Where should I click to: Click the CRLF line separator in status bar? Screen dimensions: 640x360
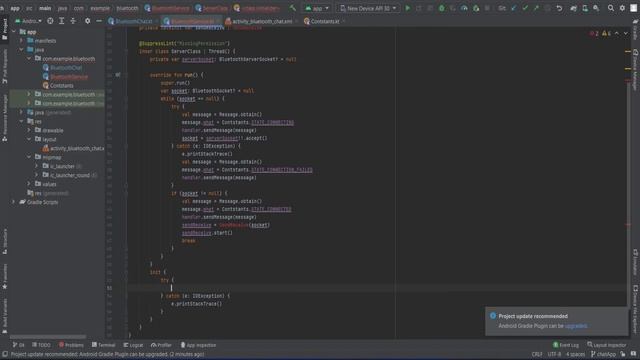pos(537,354)
